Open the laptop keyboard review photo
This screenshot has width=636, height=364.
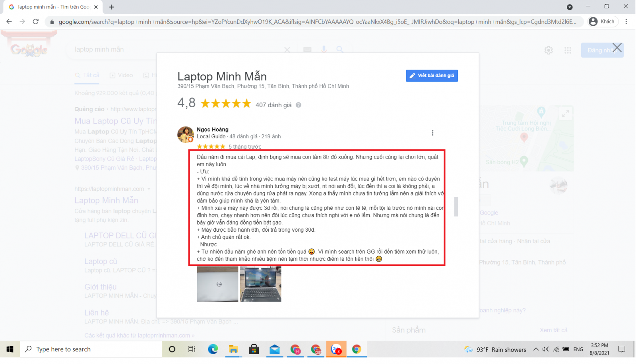[260, 284]
